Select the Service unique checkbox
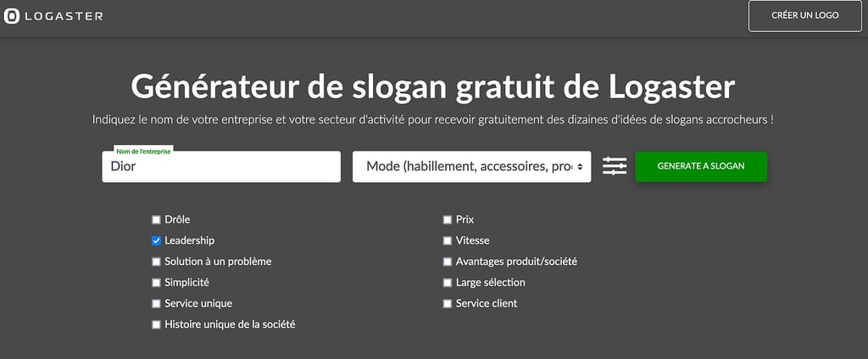Screen dimensions: 868x359 click(x=156, y=304)
